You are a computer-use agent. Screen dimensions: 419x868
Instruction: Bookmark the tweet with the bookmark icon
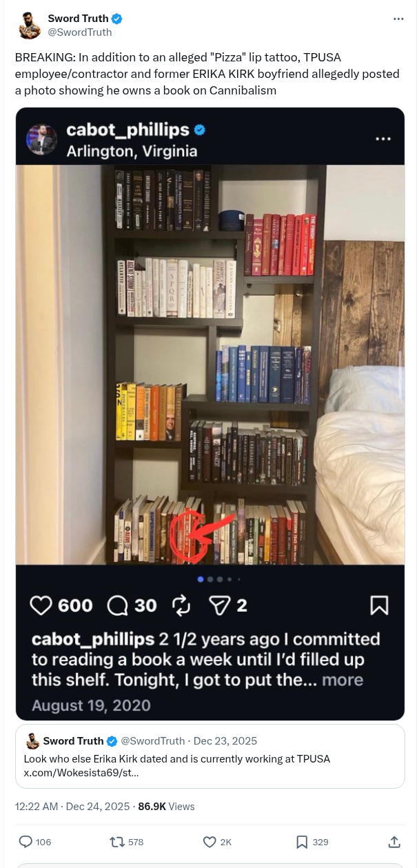pos(302,842)
